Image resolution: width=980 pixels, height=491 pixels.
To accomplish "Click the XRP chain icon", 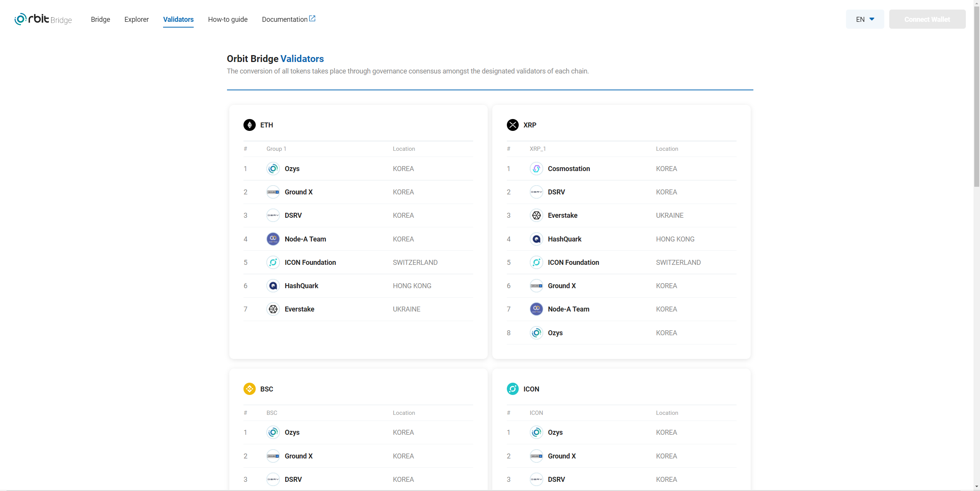I will (x=513, y=125).
